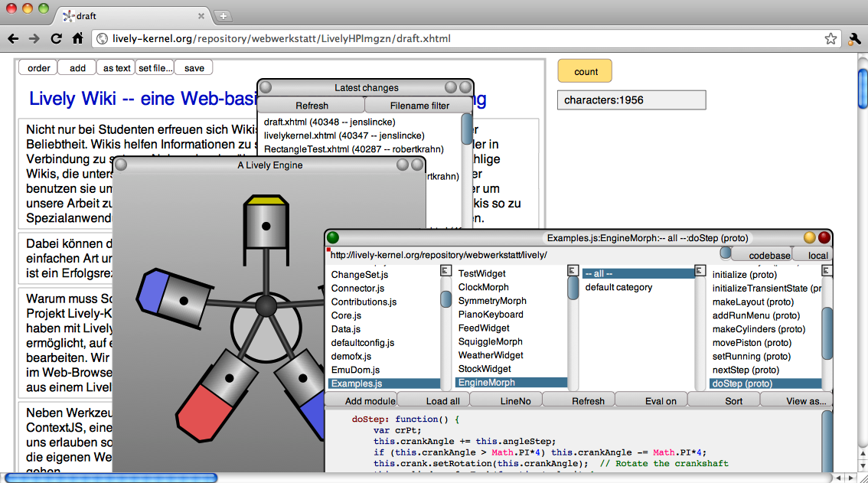
Task: Click the Filename filter button
Action: point(419,106)
